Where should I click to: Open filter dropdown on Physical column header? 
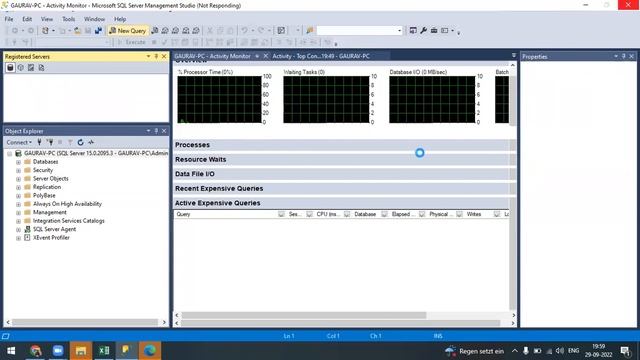460,214
